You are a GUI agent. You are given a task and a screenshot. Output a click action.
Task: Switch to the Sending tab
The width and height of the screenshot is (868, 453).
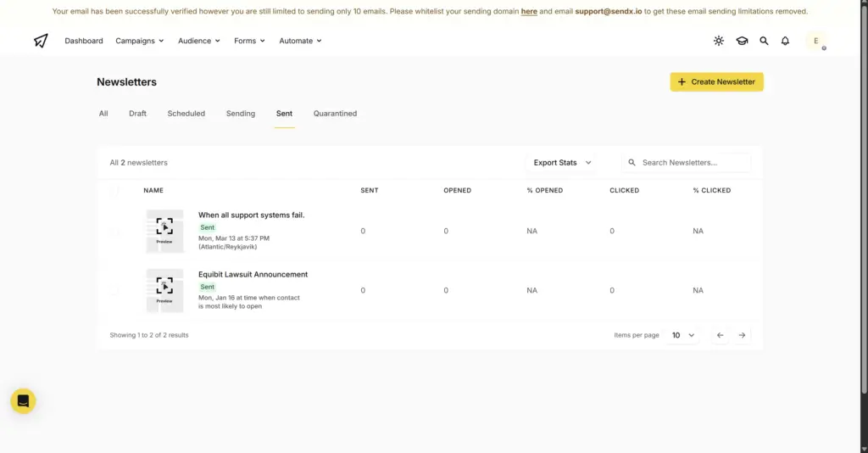click(240, 114)
